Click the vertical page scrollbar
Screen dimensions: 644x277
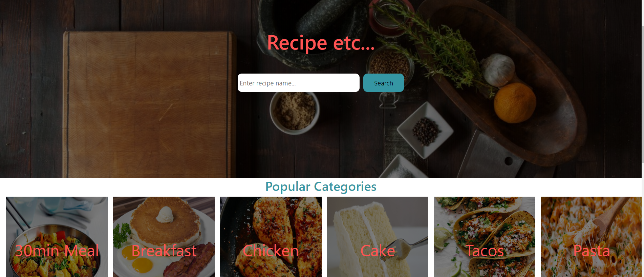[x=643, y=138]
